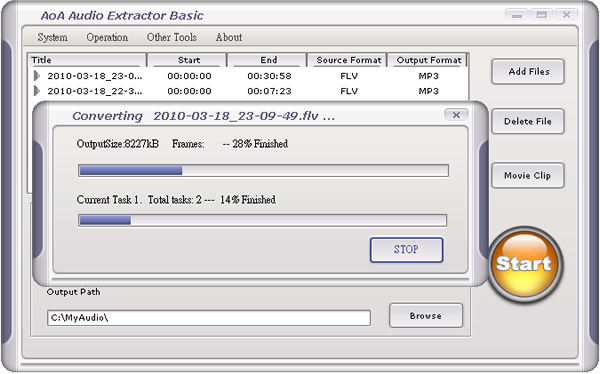Open the About menu

click(x=229, y=37)
